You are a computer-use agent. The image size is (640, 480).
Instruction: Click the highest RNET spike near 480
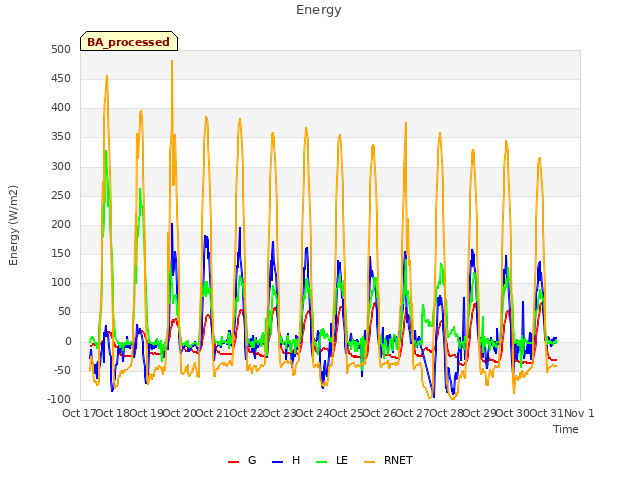point(172,62)
